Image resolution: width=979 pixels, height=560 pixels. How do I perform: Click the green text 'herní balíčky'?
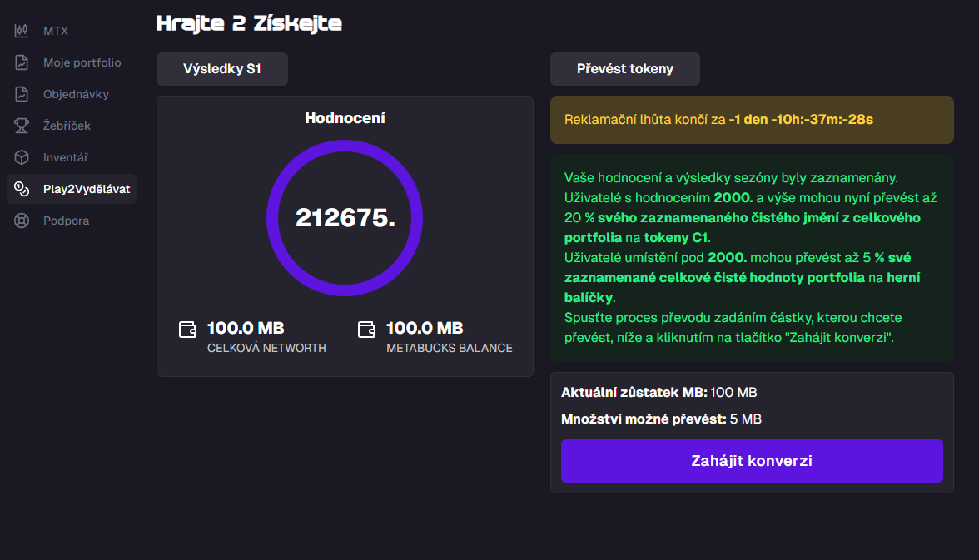pos(742,287)
